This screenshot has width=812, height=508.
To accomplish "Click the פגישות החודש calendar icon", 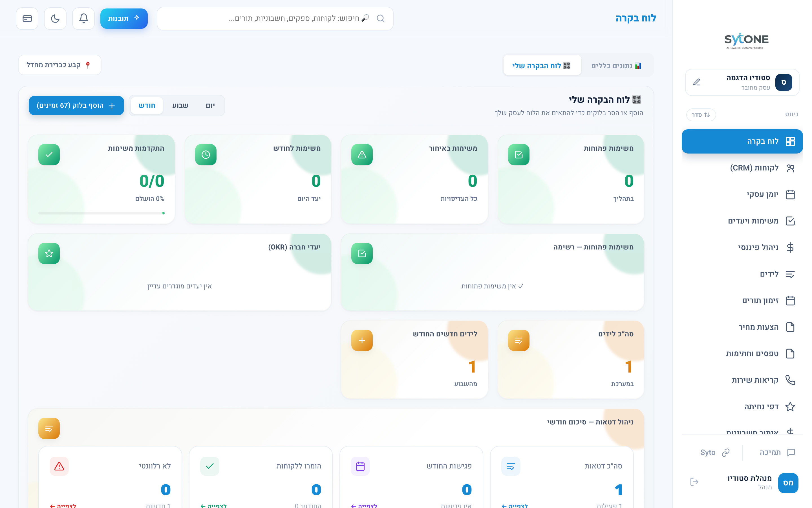I will [360, 466].
